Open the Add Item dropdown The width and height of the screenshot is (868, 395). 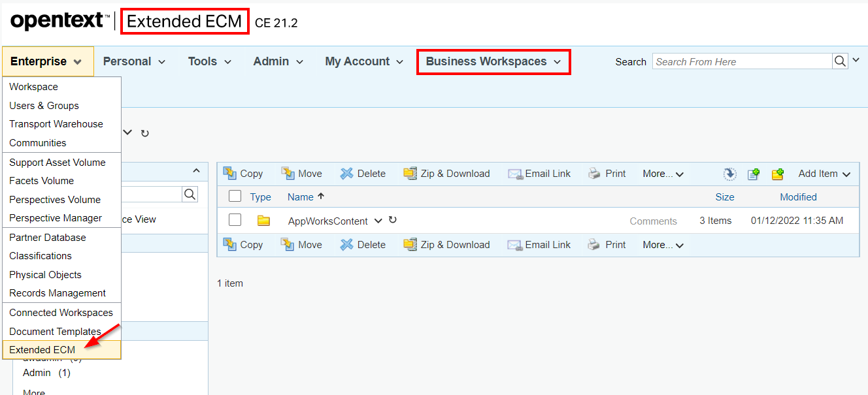pos(825,174)
